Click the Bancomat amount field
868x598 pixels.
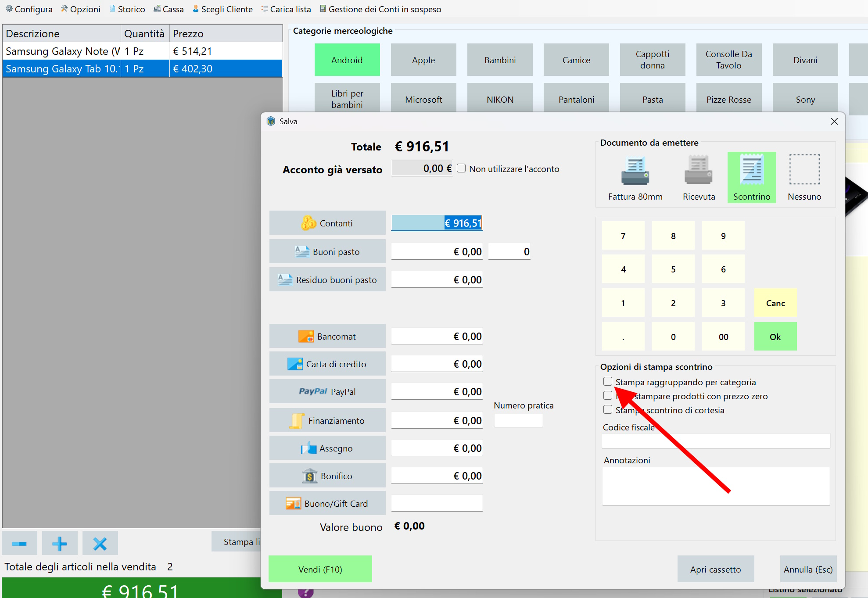click(437, 337)
